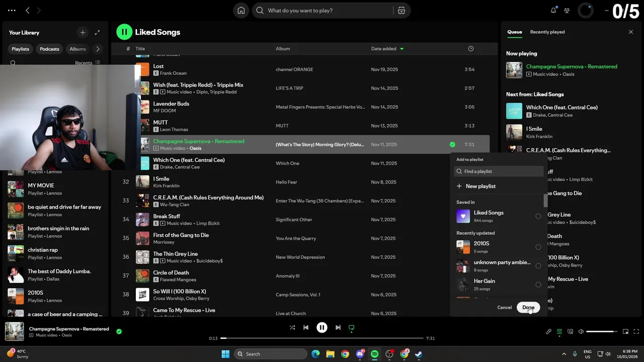
Task: Open the mini player
Action: 626,331
